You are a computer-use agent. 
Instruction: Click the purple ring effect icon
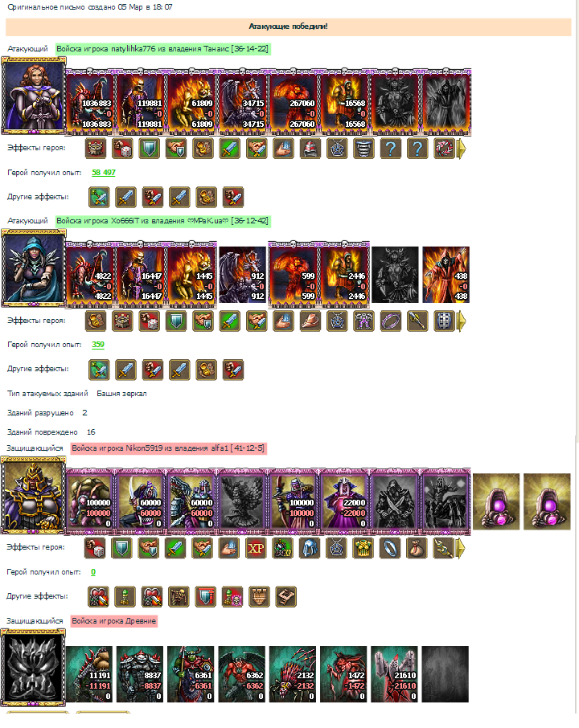coord(390,321)
